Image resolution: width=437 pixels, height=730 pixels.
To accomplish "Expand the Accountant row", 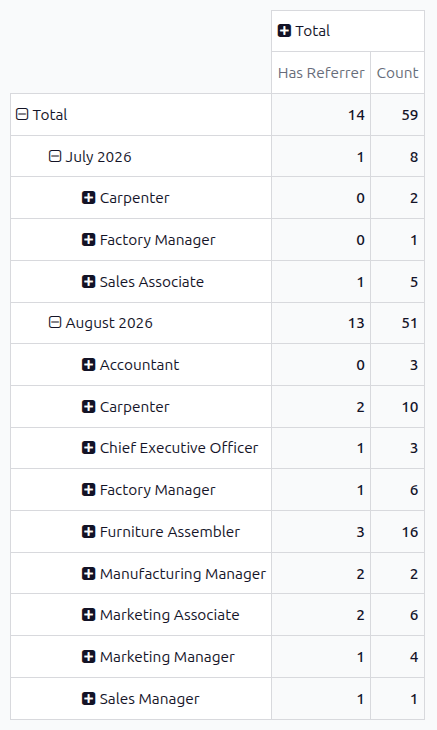I will pos(88,365).
